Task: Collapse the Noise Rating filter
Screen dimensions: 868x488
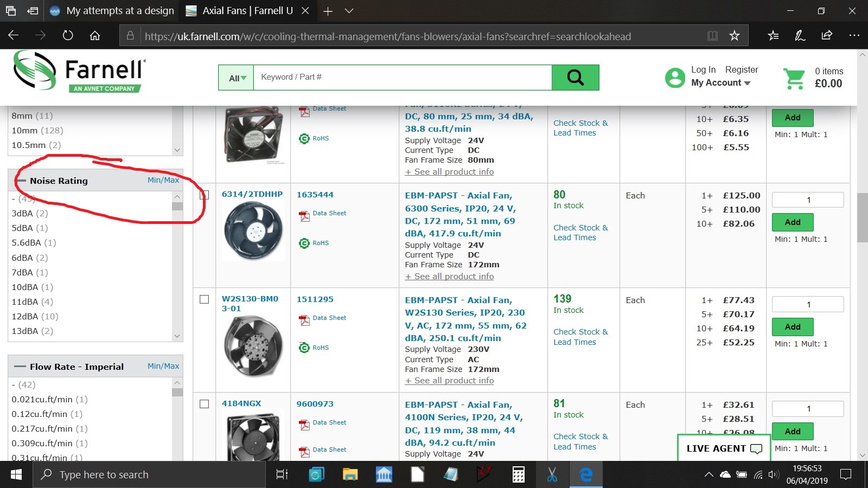Action: pyautogui.click(x=20, y=181)
